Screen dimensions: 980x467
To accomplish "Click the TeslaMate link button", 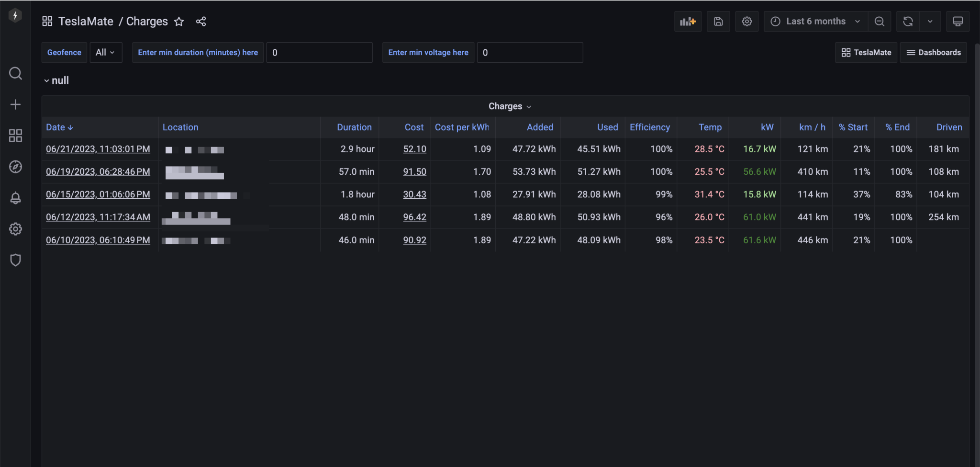I will click(866, 53).
